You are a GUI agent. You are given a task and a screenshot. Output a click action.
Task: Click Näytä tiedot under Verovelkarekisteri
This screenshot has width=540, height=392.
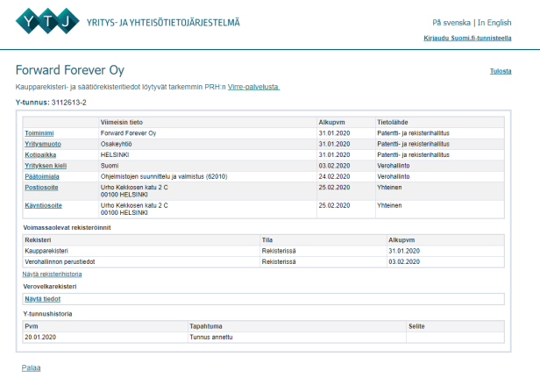click(42, 299)
